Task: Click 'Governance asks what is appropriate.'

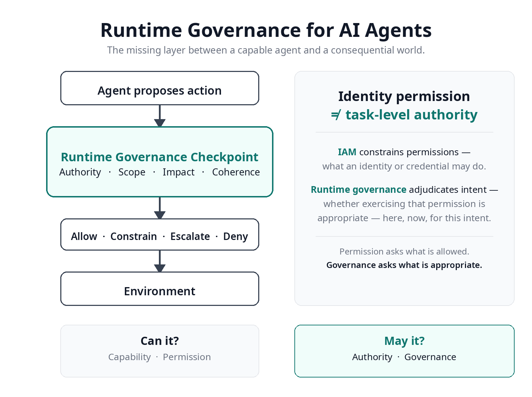Action: pyautogui.click(x=404, y=265)
